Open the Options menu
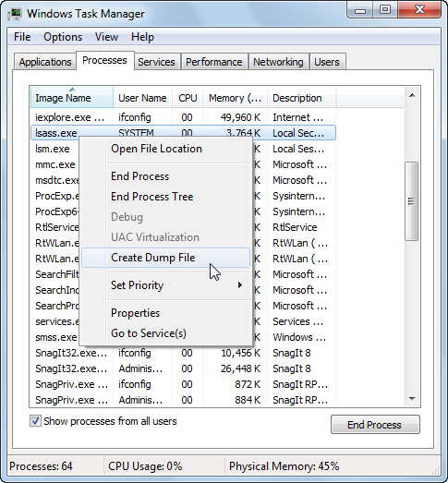The width and height of the screenshot is (448, 483). tap(63, 37)
